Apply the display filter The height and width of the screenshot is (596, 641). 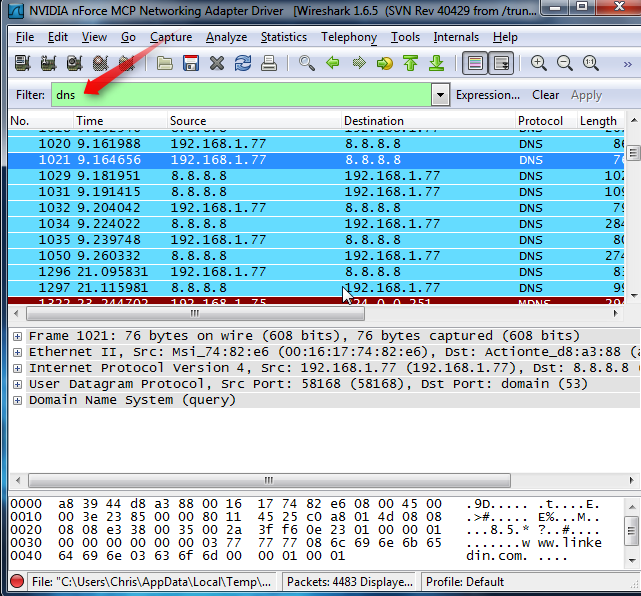586,95
